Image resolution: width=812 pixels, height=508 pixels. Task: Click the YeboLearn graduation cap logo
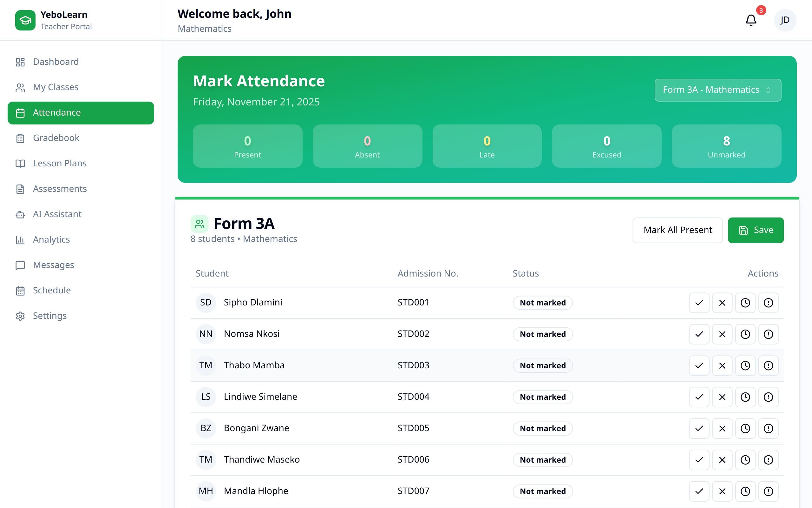click(x=25, y=20)
